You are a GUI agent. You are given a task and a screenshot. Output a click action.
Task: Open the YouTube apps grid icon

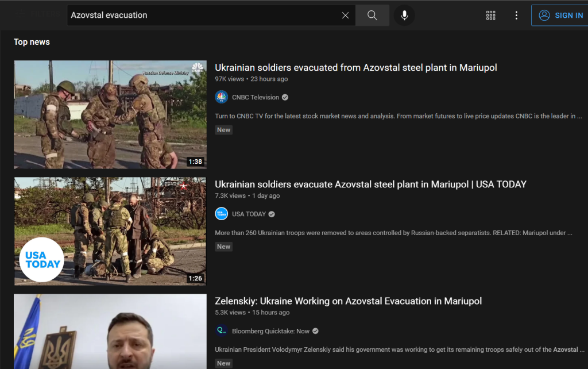click(x=490, y=16)
